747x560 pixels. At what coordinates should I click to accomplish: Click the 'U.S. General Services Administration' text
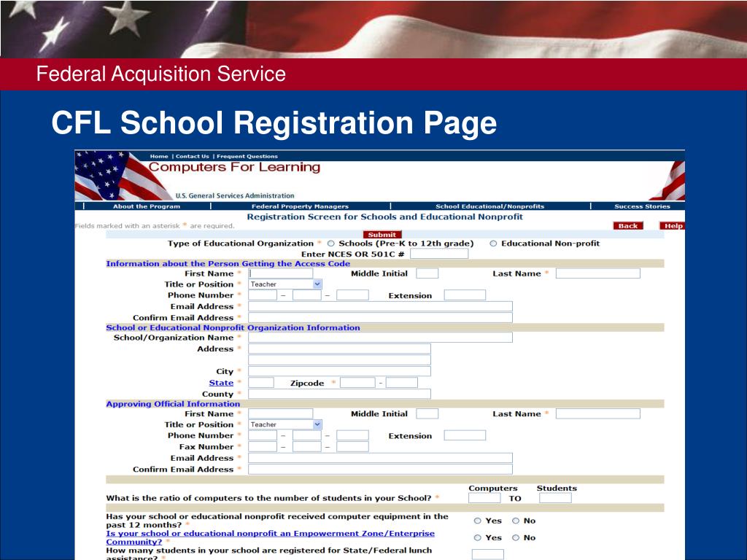coord(235,195)
